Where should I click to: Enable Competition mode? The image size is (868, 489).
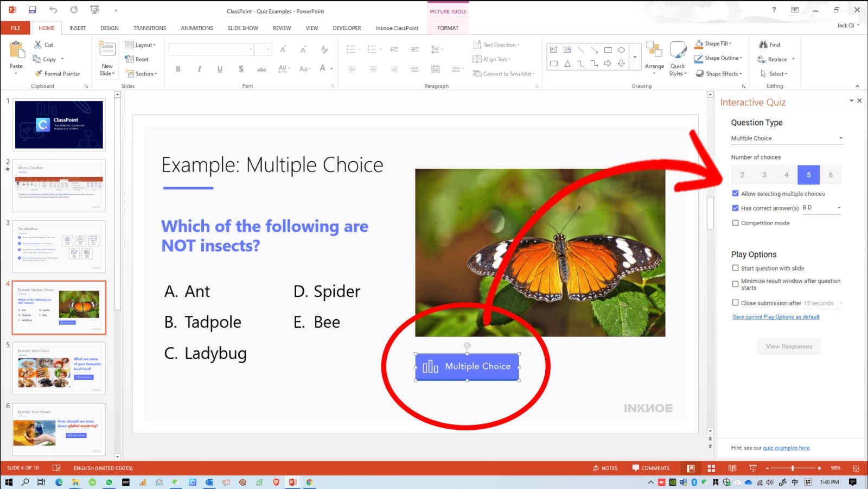(736, 223)
